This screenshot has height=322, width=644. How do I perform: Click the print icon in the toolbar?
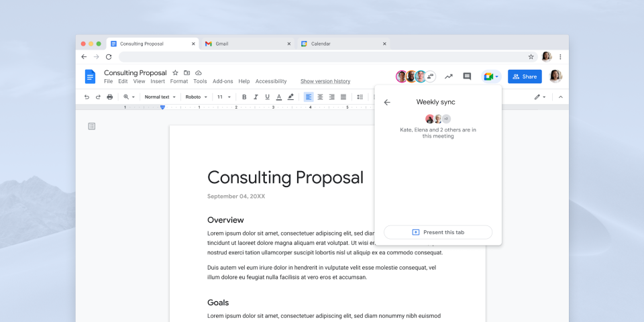point(110,97)
